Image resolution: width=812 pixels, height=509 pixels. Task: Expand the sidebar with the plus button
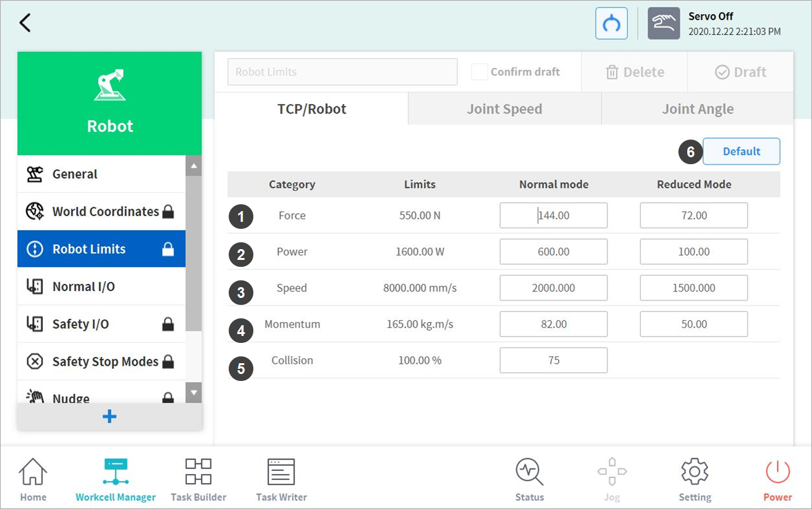110,416
